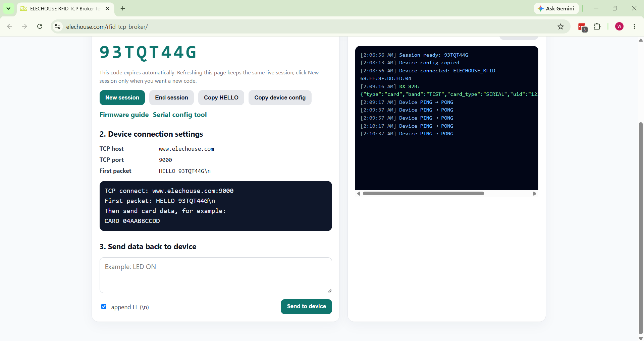This screenshot has width=644, height=341.
Task: Click the CARD 04AABBCCDD example line
Action: click(x=132, y=221)
